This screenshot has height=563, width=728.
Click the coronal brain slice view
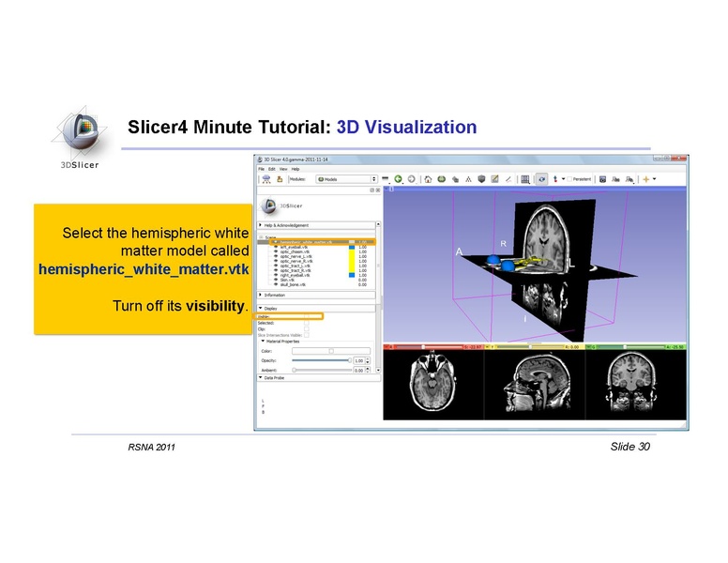pyautogui.click(x=636, y=385)
